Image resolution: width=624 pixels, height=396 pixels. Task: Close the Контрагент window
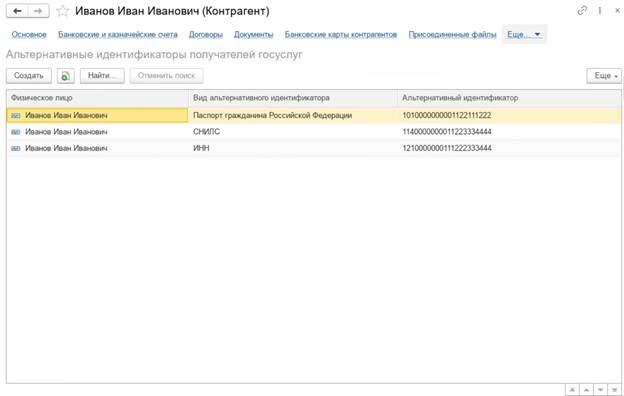click(617, 11)
